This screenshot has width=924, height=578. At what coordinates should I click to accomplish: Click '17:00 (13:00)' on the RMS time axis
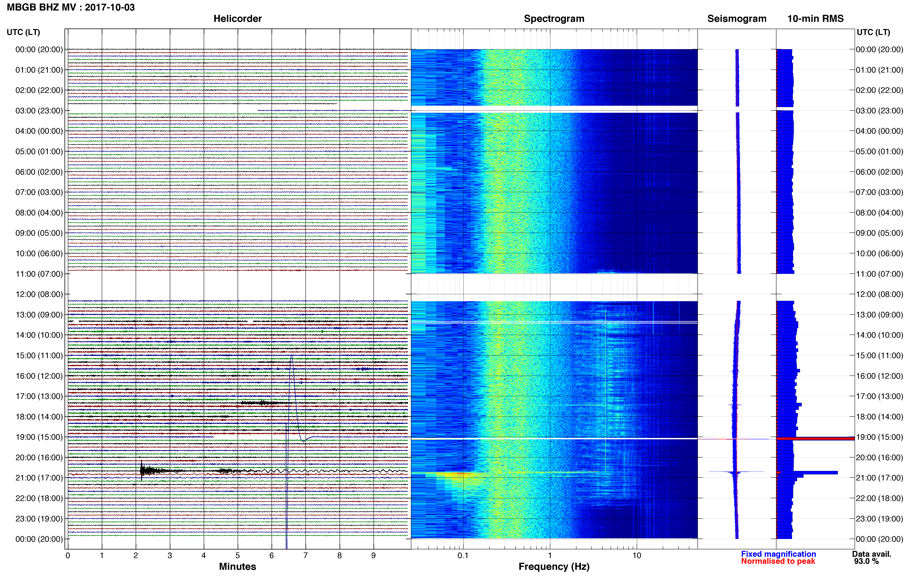[879, 396]
